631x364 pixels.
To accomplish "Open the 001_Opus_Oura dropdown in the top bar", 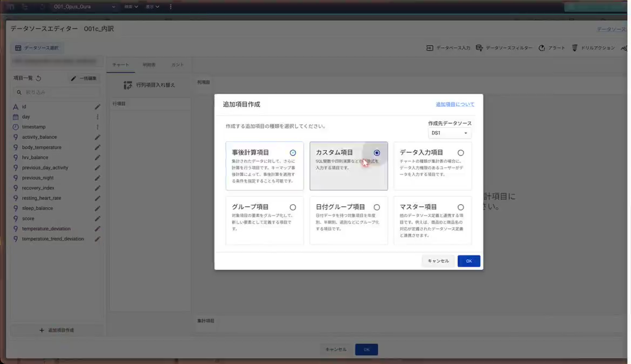I will 84,7.
